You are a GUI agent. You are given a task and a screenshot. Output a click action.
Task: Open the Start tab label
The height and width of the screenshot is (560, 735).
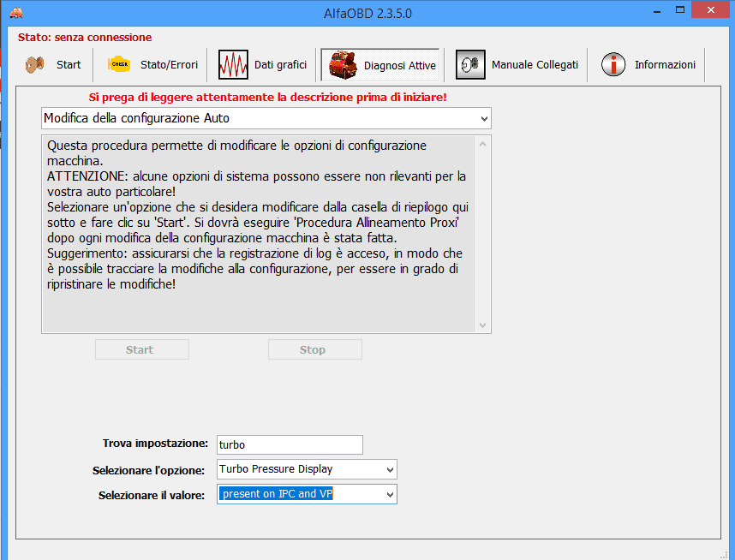click(69, 65)
